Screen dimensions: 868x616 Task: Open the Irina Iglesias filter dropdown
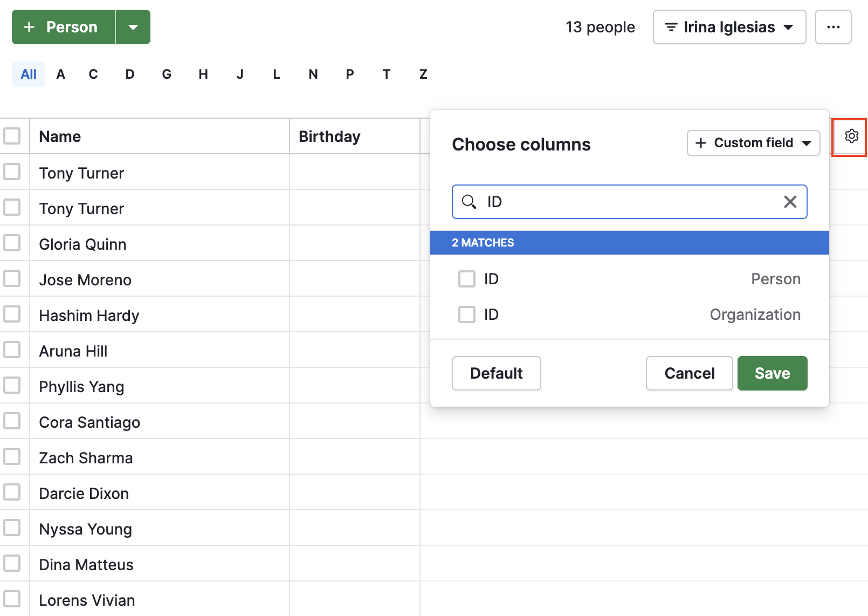tap(789, 27)
